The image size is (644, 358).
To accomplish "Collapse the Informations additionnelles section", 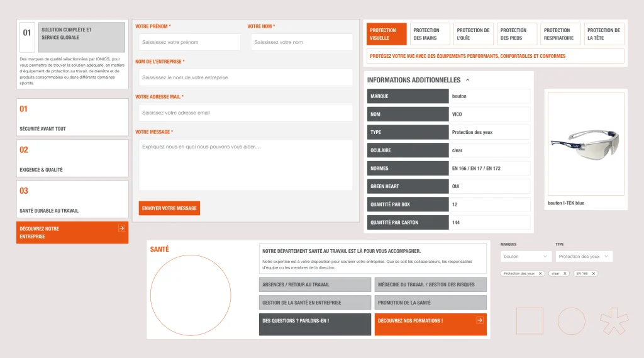I will [467, 80].
